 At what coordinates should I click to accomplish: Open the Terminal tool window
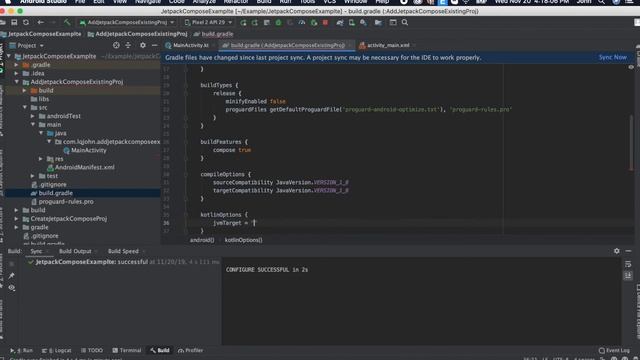127,350
